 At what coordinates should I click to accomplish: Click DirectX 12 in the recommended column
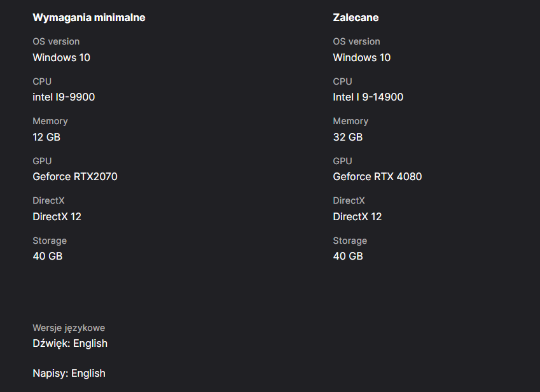(357, 216)
